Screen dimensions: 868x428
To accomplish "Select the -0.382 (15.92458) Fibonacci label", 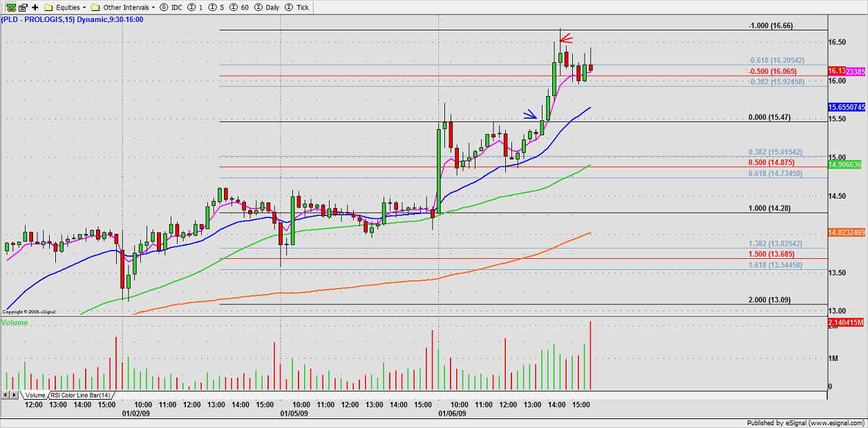I will tap(776, 81).
